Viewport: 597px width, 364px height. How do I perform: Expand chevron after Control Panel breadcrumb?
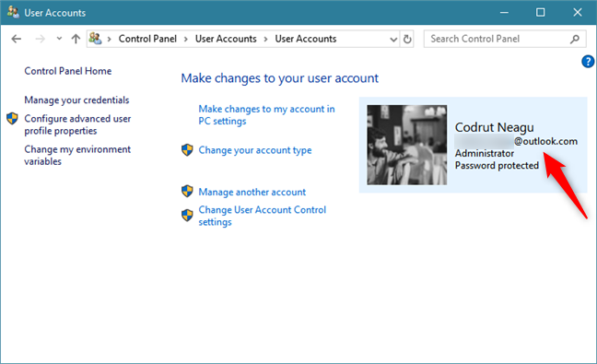[x=186, y=39]
